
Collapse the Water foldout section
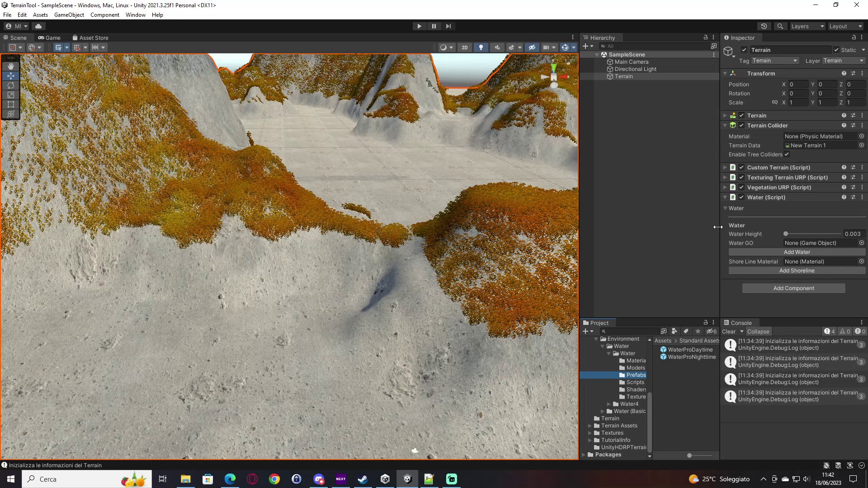725,208
